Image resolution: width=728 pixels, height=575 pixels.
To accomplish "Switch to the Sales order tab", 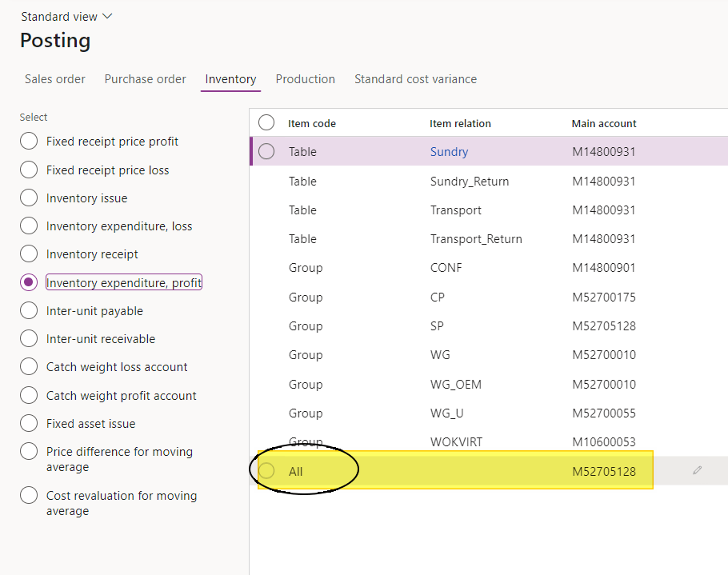I will (55, 79).
